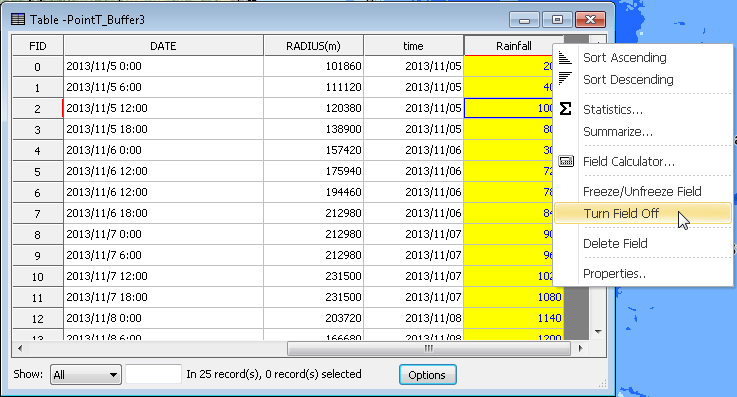Click the Sort Ascending icon
This screenshot has width=737, height=397.
pyautogui.click(x=565, y=57)
